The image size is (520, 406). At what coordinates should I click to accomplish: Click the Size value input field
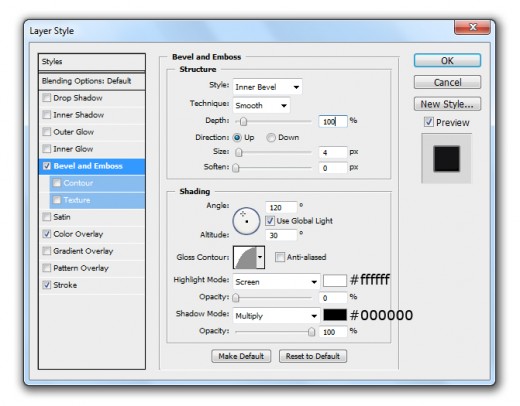pos(333,152)
